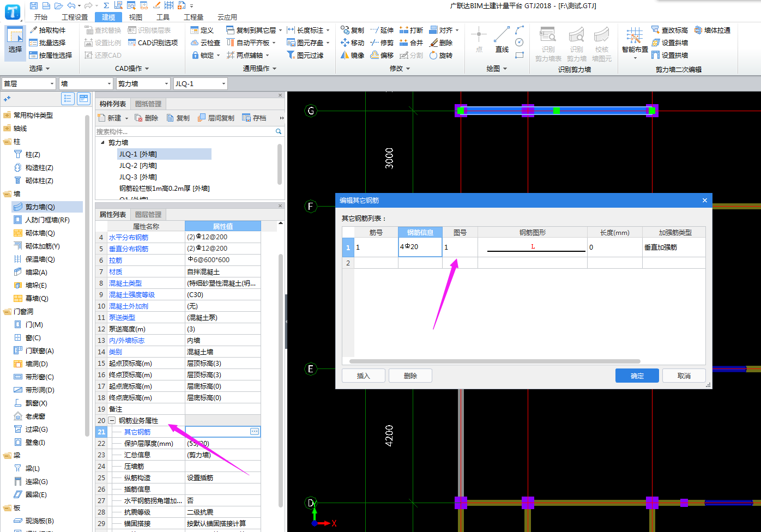Click the 墙体拉通 wall pull-through tool
The image size is (761, 532).
point(712,30)
